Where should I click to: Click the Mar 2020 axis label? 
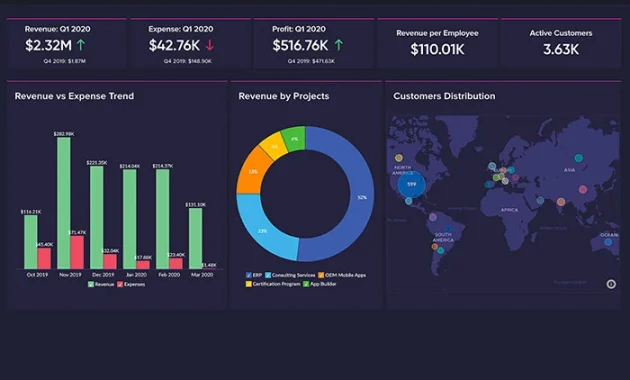click(x=202, y=275)
